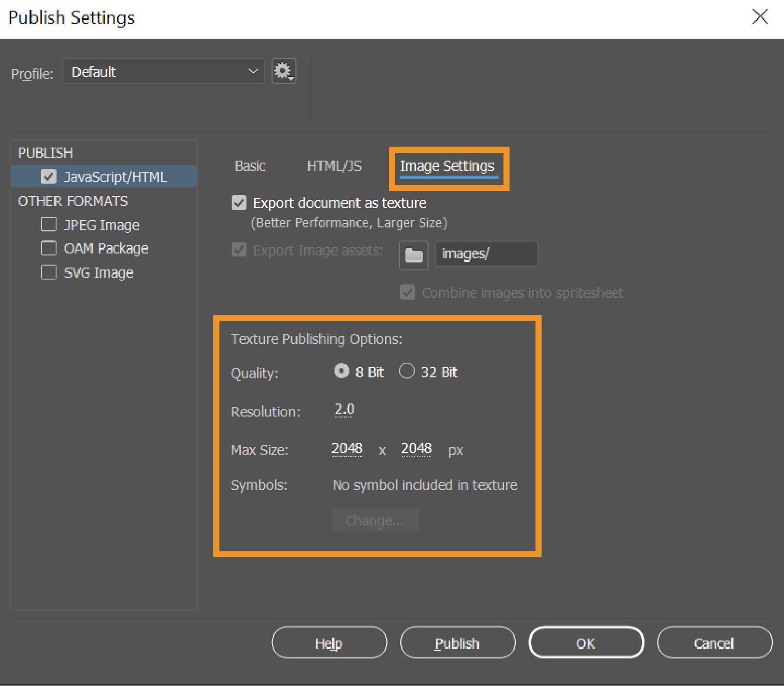Change the Max Size width value 2048

click(347, 448)
